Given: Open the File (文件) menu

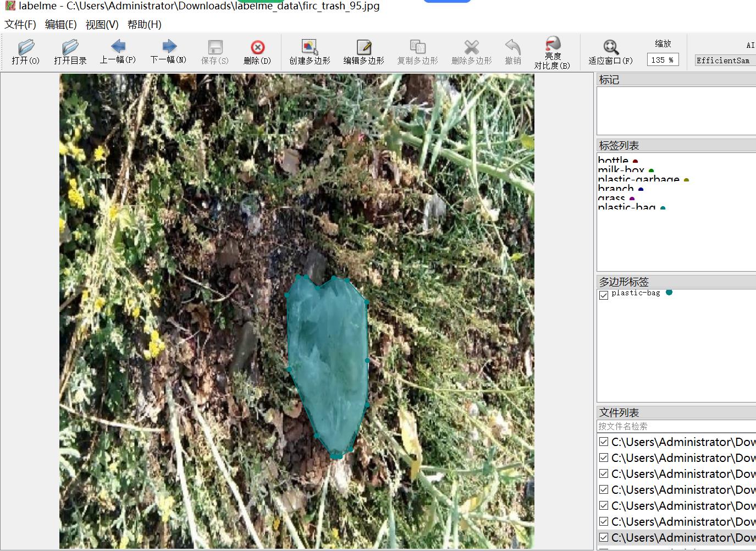Looking at the screenshot, I should (x=20, y=24).
